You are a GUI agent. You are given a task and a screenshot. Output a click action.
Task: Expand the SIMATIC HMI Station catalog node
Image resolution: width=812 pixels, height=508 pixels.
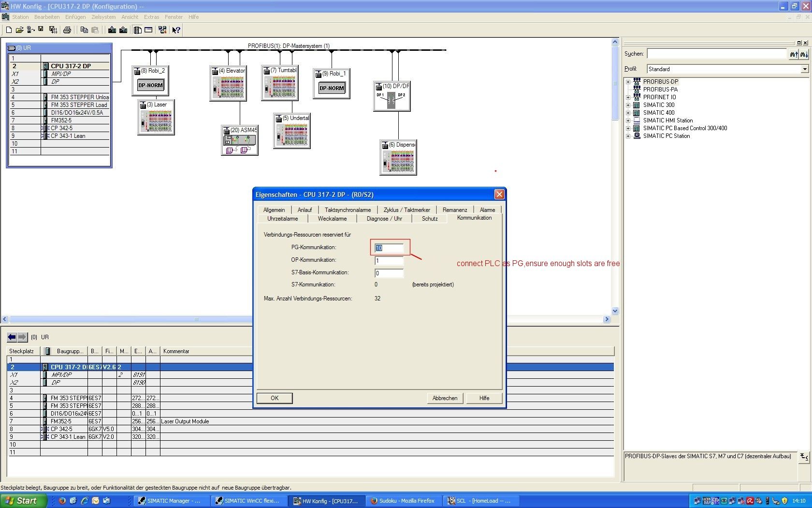(x=628, y=120)
